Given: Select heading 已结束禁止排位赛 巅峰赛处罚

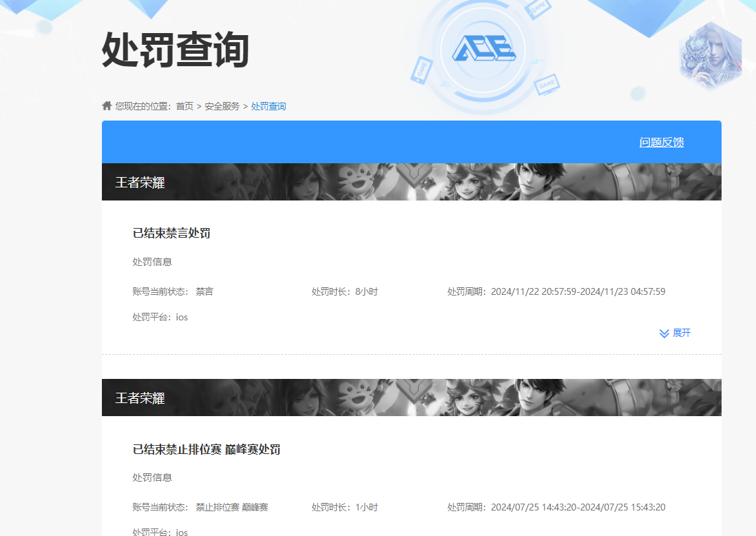Looking at the screenshot, I should tap(207, 449).
